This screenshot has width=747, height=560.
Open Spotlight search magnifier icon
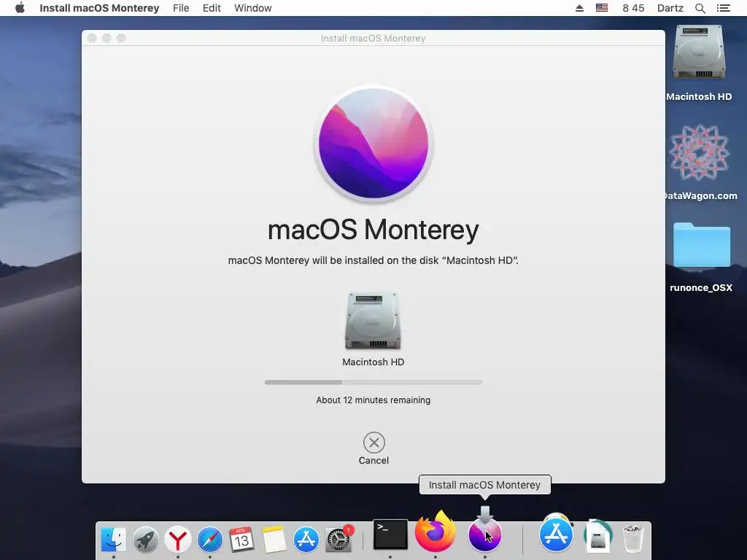(700, 8)
